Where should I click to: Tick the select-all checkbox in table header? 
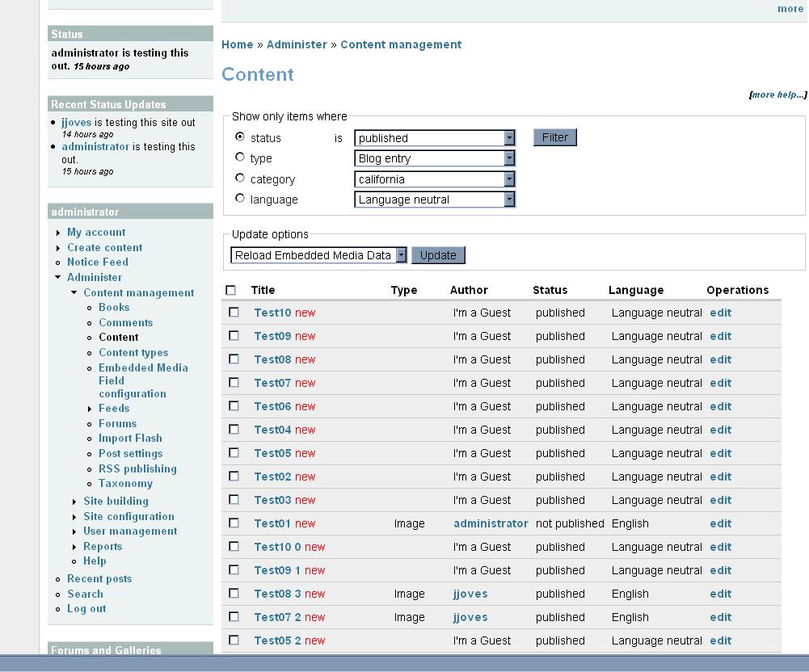[x=231, y=290]
